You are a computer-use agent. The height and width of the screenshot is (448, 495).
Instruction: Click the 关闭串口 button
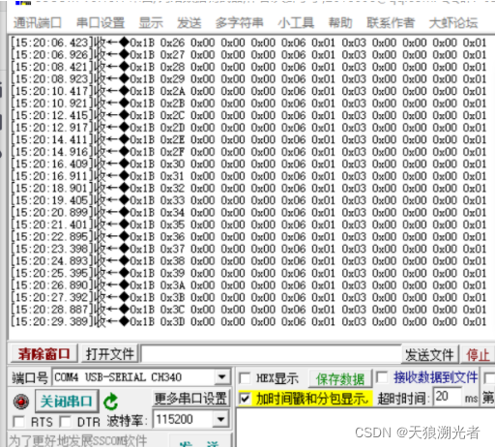67,402
